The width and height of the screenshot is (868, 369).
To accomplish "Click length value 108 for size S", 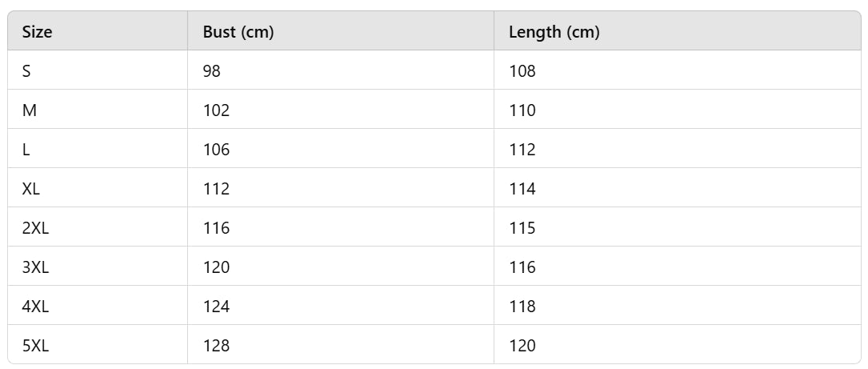I will (x=522, y=71).
